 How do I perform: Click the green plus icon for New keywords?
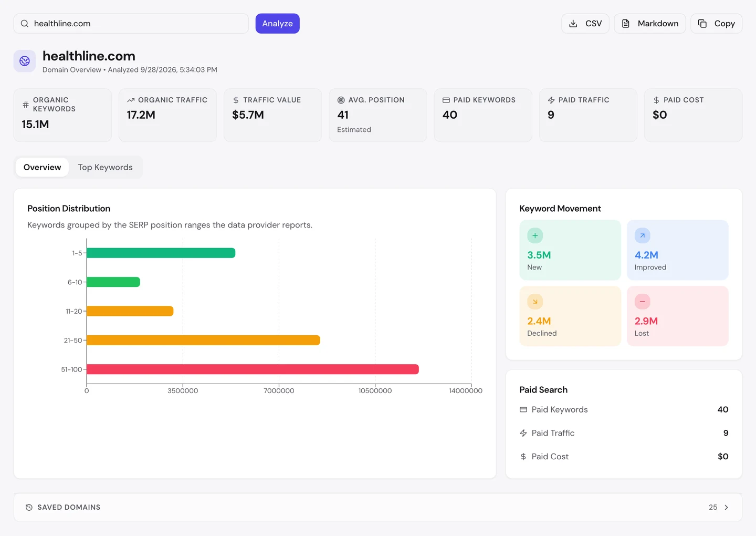[535, 235]
